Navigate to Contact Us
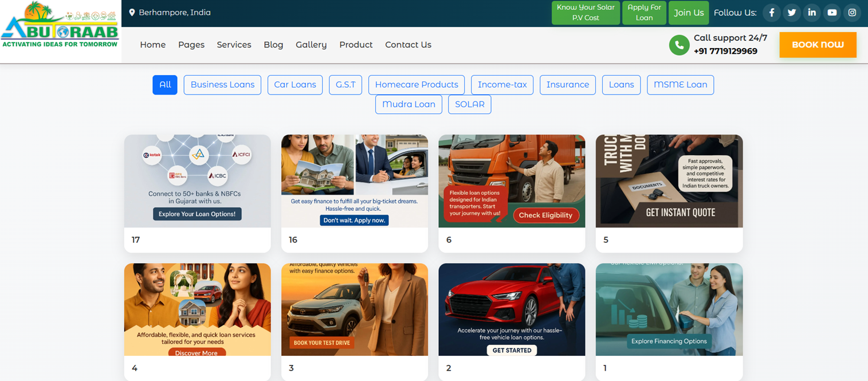Screen dimensions: 868x381 point(408,45)
